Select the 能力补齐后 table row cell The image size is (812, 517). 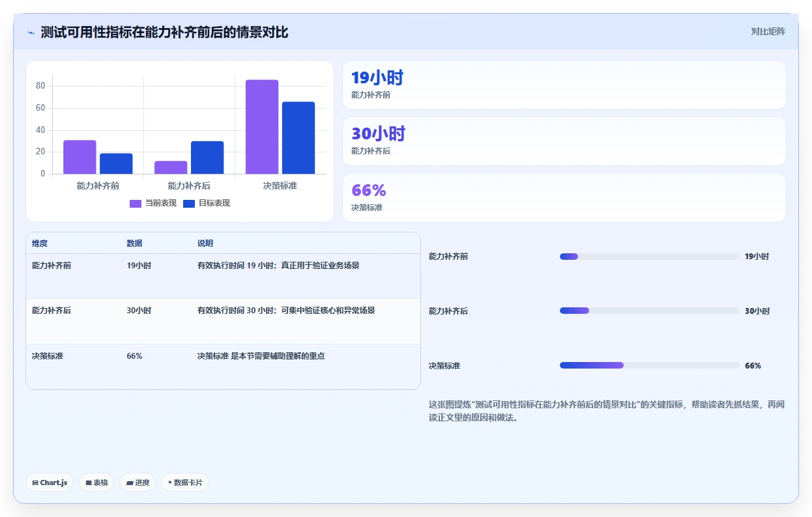(51, 311)
